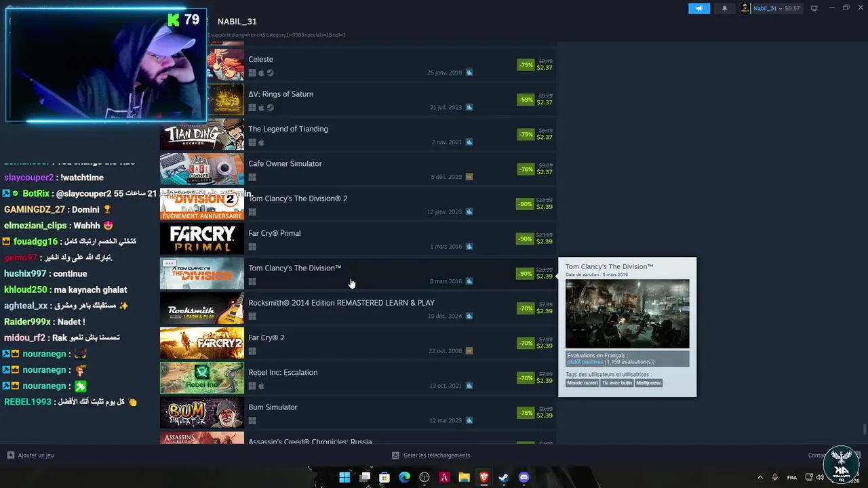The width and height of the screenshot is (868, 488).
Task: Click the Tir avec butin tag
Action: coord(617,383)
